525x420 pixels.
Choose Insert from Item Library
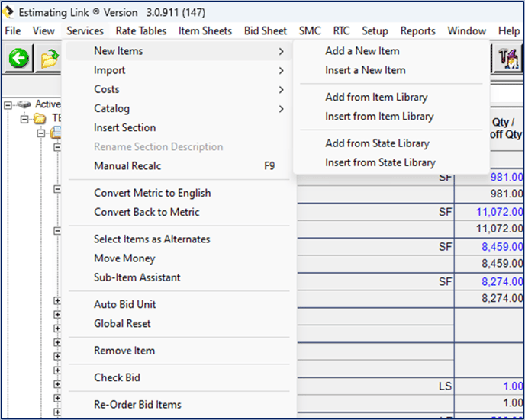coord(391,117)
